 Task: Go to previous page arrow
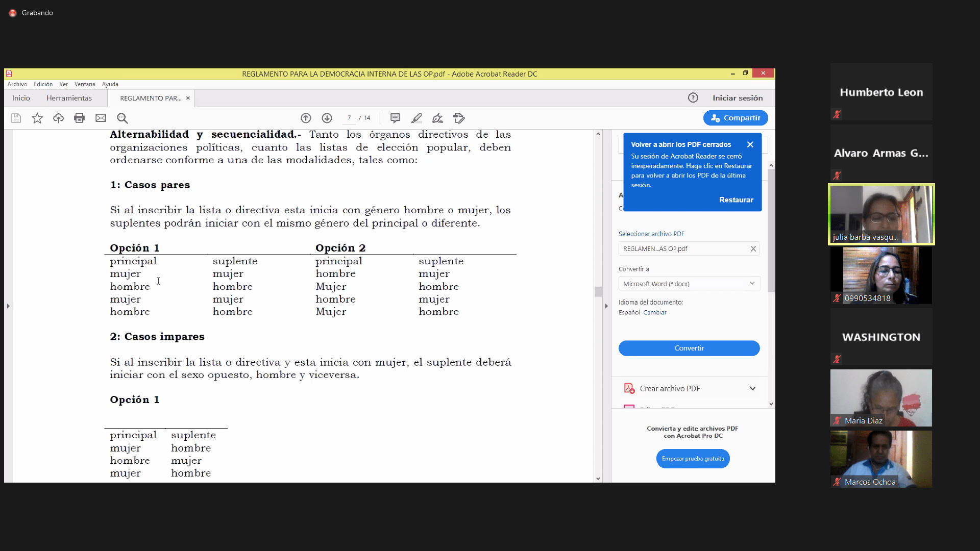(x=306, y=118)
